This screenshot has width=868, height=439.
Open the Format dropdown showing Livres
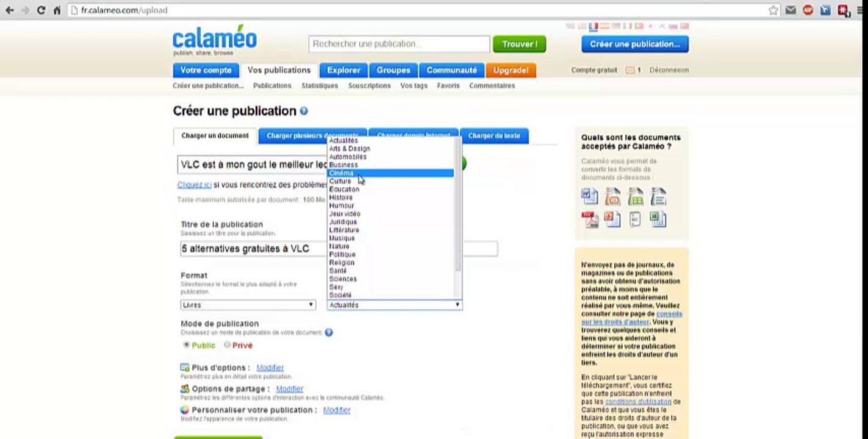(x=248, y=305)
